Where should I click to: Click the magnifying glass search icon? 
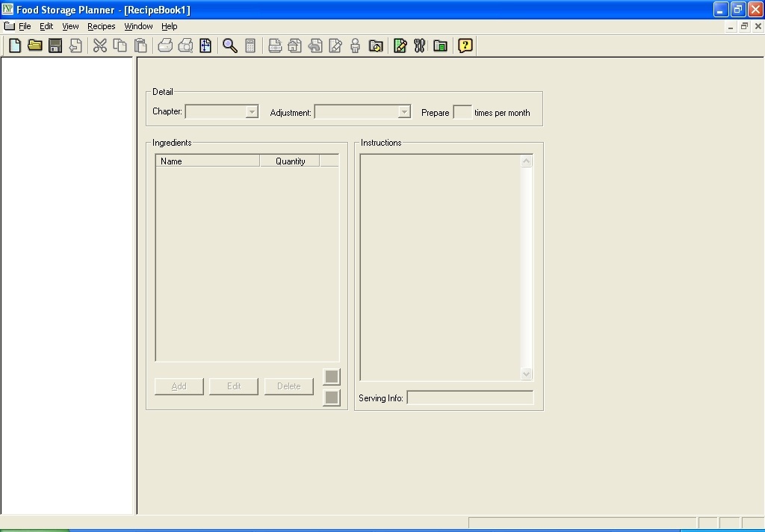pos(230,46)
